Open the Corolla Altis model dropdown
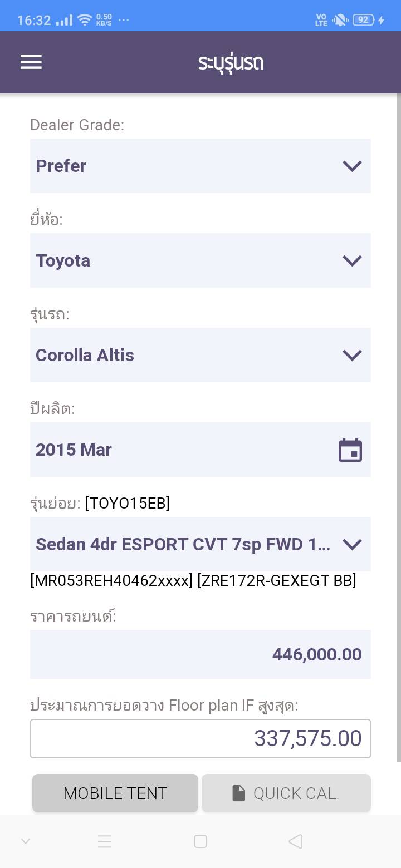Image resolution: width=401 pixels, height=868 pixels. pos(200,355)
